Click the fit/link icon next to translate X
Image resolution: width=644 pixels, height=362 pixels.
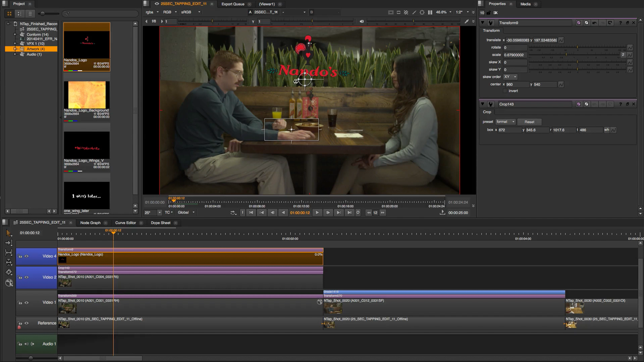tap(561, 40)
